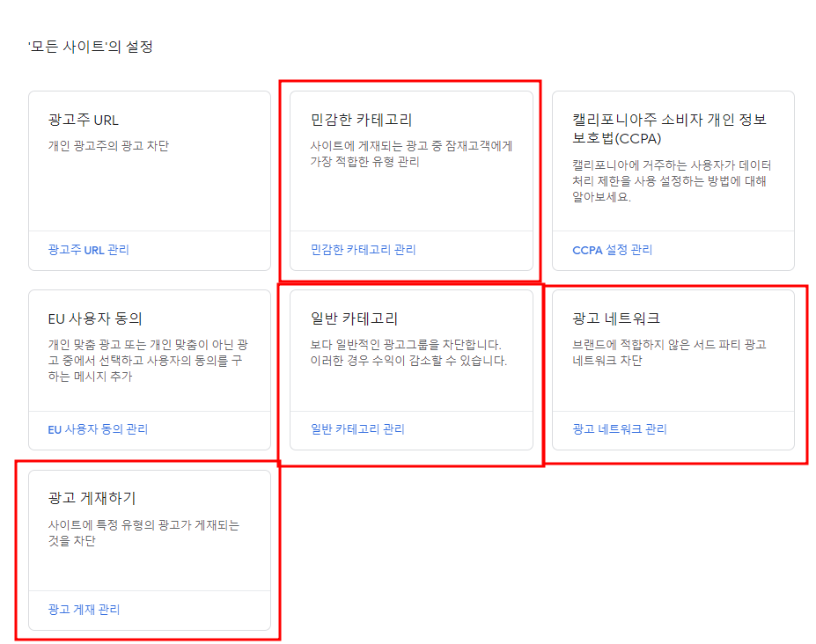Click the 일반 카테고리 card title

click(x=354, y=318)
